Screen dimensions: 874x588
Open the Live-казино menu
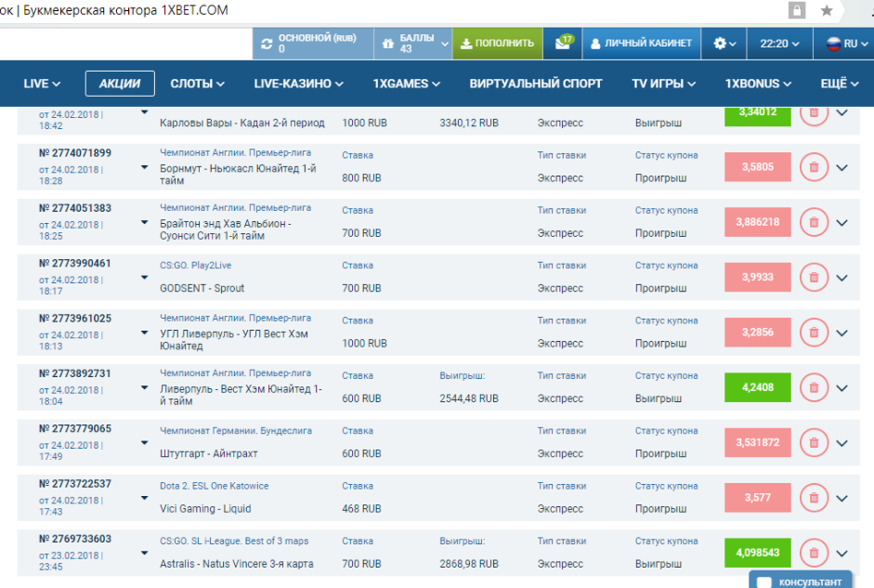[x=299, y=84]
